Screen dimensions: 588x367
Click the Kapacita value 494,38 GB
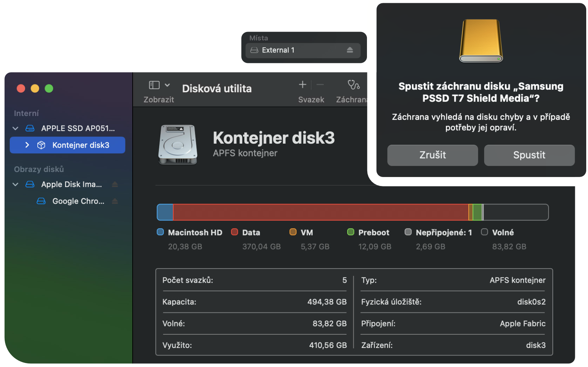coord(327,302)
